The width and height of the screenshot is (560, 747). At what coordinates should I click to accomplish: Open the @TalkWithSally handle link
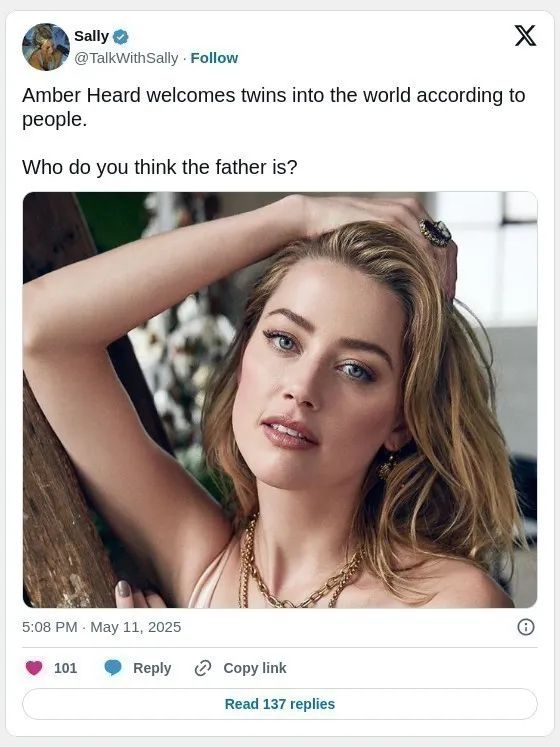pyautogui.click(x=126, y=58)
